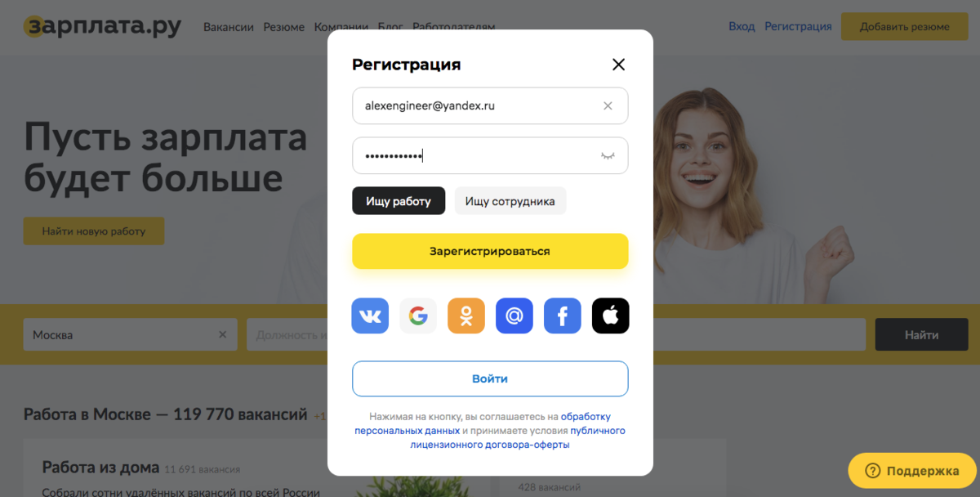Viewport: 980px width, 497px height.
Task: Open the Поддержка support chat button
Action: coord(912,471)
